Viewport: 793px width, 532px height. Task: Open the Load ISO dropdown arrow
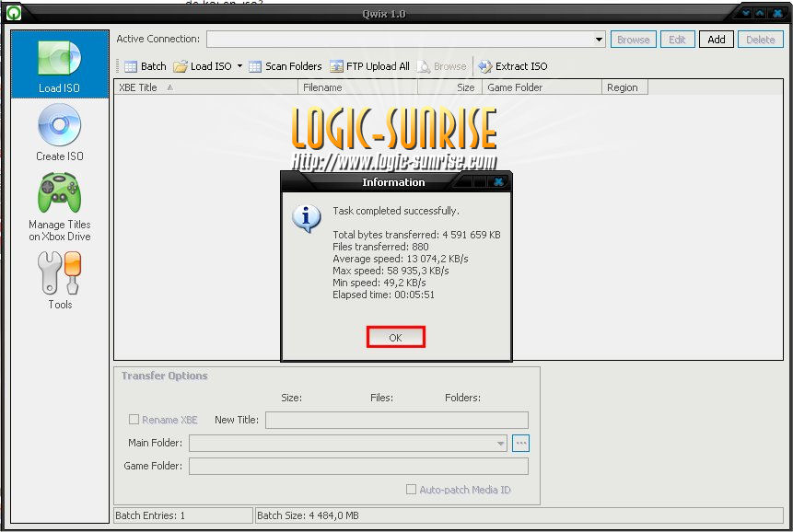pos(240,66)
